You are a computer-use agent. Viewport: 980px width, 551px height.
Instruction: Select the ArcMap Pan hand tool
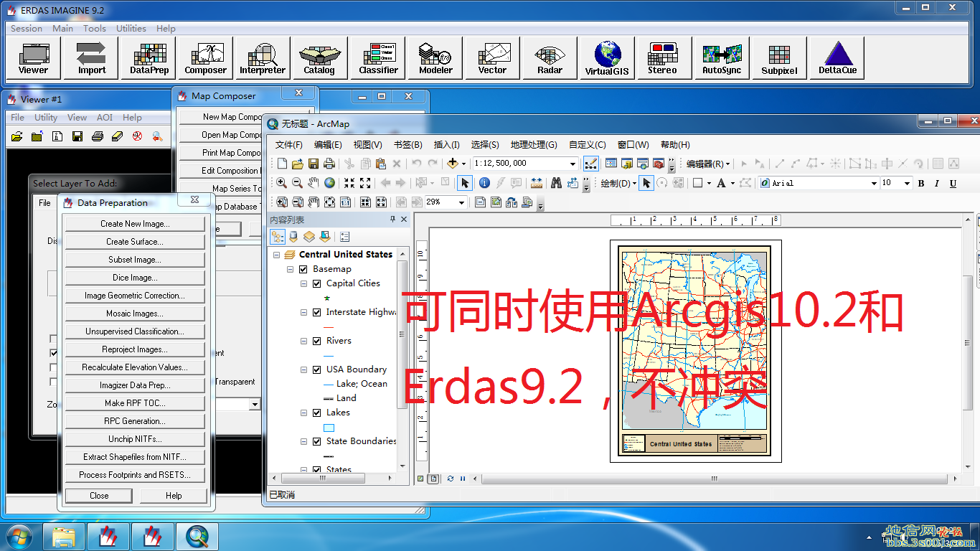314,183
